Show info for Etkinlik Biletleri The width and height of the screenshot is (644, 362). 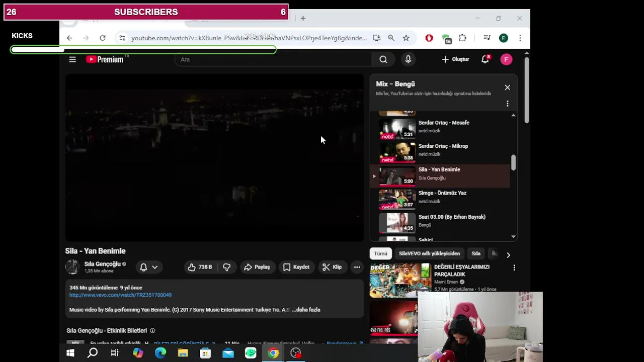[152, 331]
